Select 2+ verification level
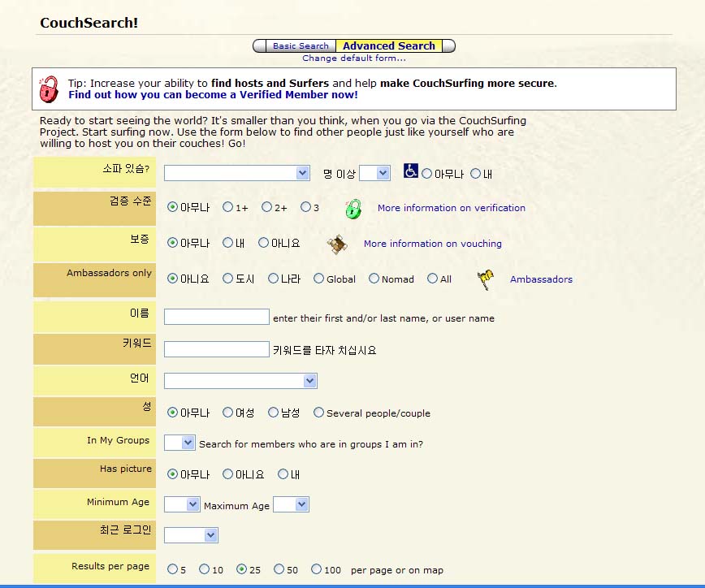This screenshot has width=705, height=588. (266, 207)
